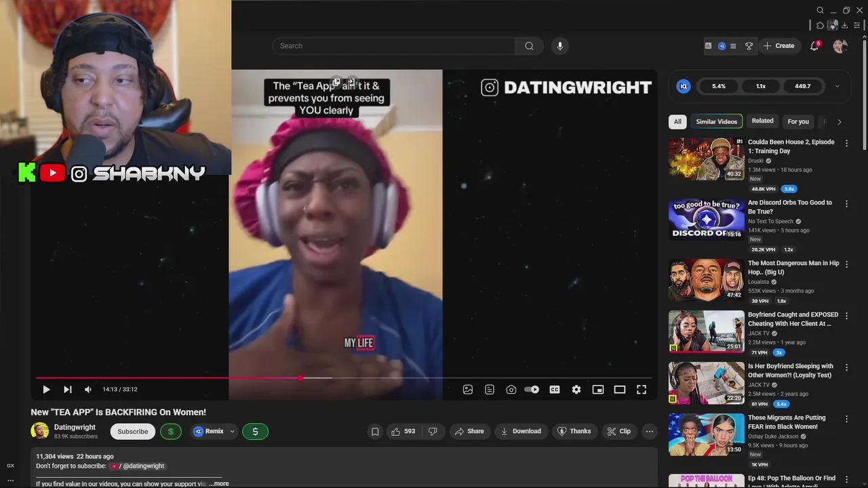
Task: Switch to miniplayer mode
Action: tap(598, 390)
